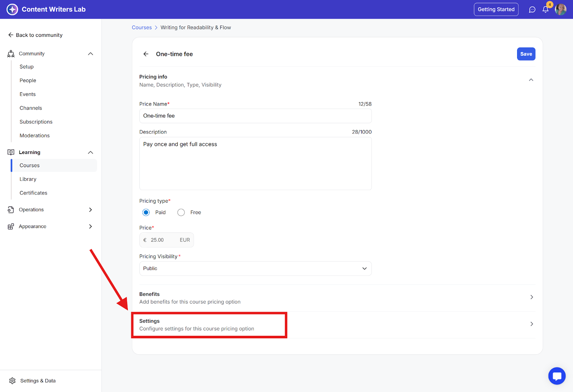Click the Appearance sidebar icon

click(x=11, y=227)
